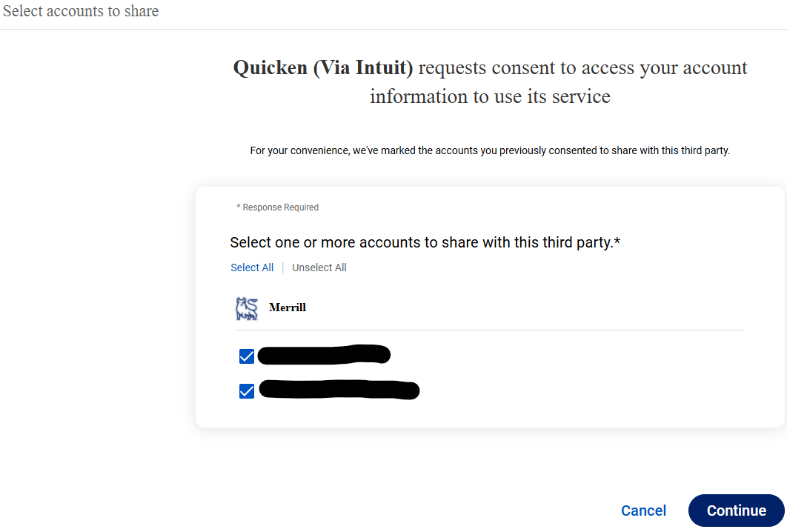Toggle the first Merrill account checkbox
The image size is (787, 532).
pyautogui.click(x=247, y=356)
